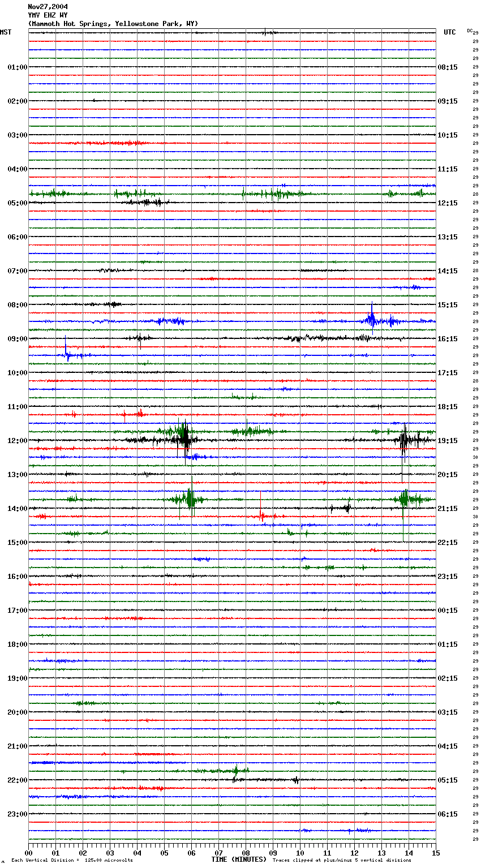This screenshot has width=481, height=868.
Task: Click the Each Vertical Division 125.00 microvolts note
Action: [x=72, y=861]
